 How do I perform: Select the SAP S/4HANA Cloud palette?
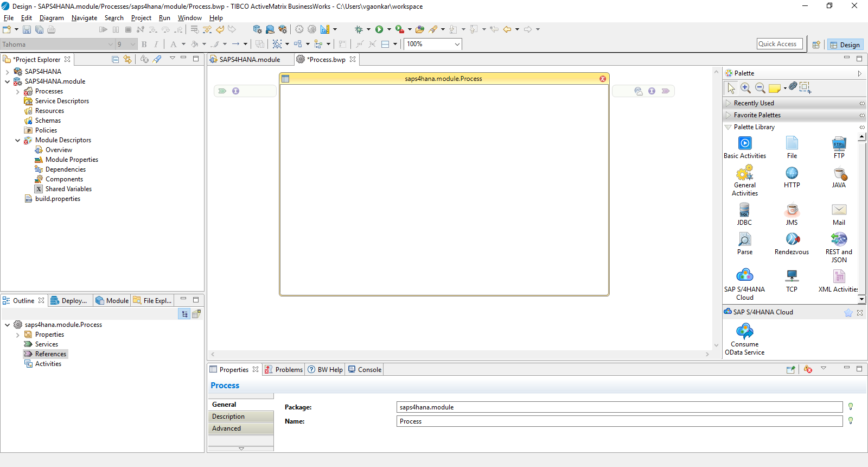(744, 276)
